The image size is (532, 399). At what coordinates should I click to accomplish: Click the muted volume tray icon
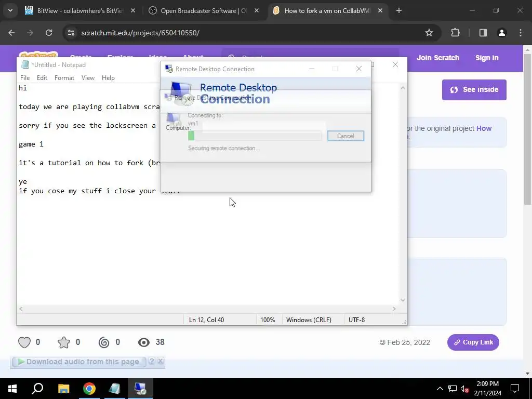tap(464, 389)
